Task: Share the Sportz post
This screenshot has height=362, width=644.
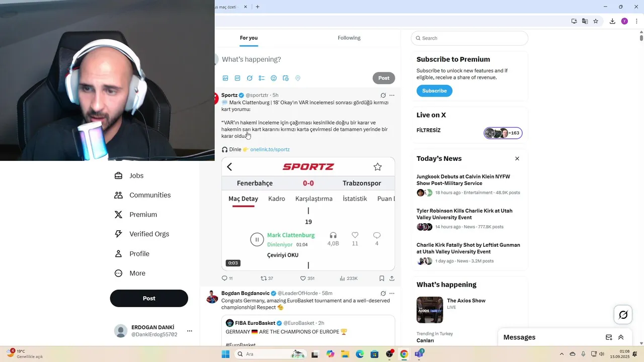Action: (392, 278)
